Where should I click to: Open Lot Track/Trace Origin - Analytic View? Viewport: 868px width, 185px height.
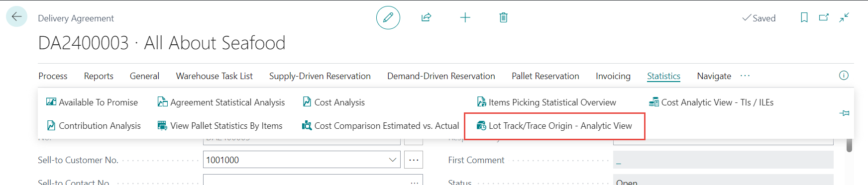(554, 126)
